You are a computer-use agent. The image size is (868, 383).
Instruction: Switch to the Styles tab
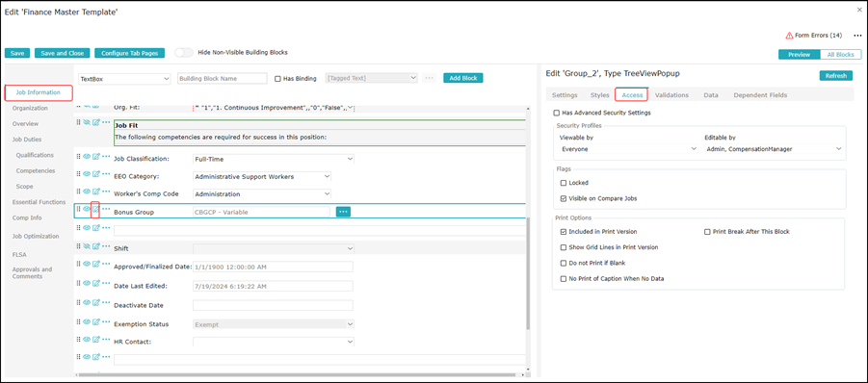click(x=599, y=95)
